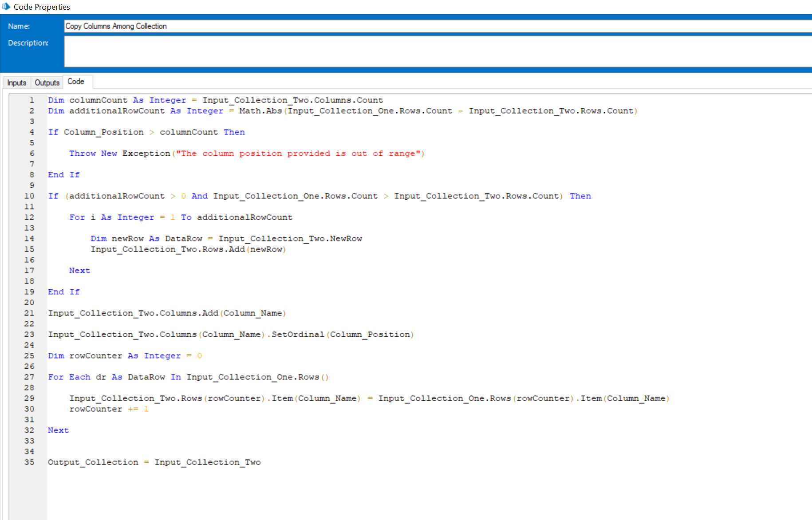Place cursor at End If on line 8
Image resolution: width=812 pixels, height=520 pixels.
click(x=63, y=174)
